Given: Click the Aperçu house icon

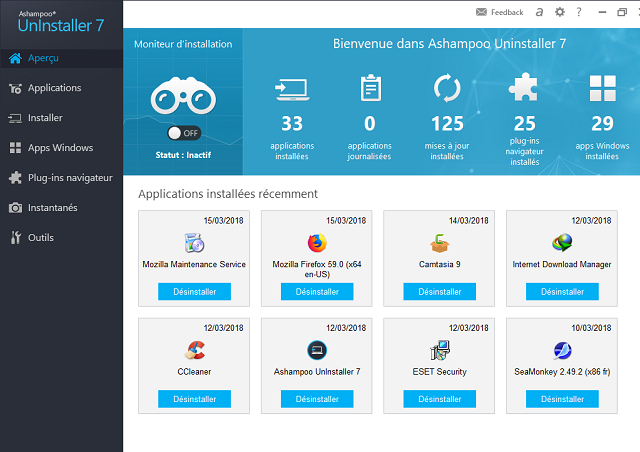Looking at the screenshot, I should tap(16, 58).
